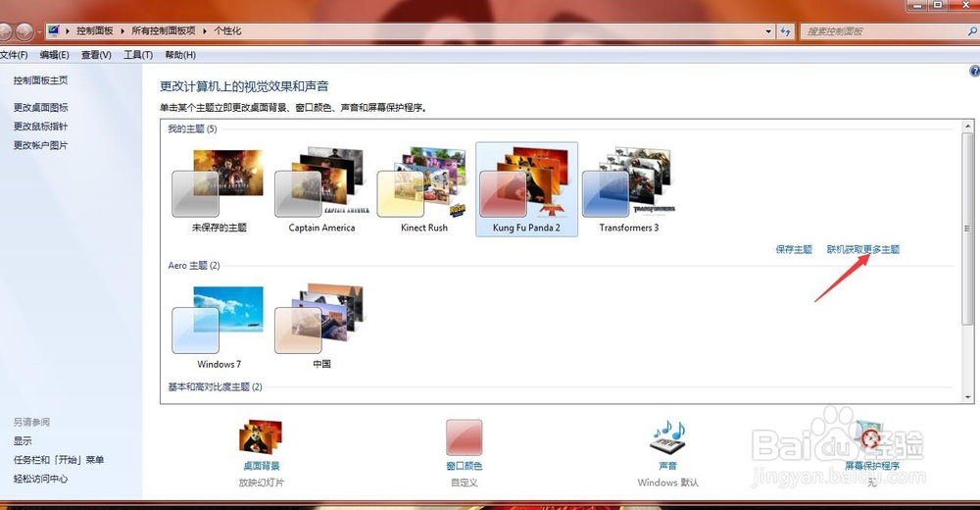The image size is (980, 510).
Task: Click the blue help question mark icon
Action: pos(974,72)
